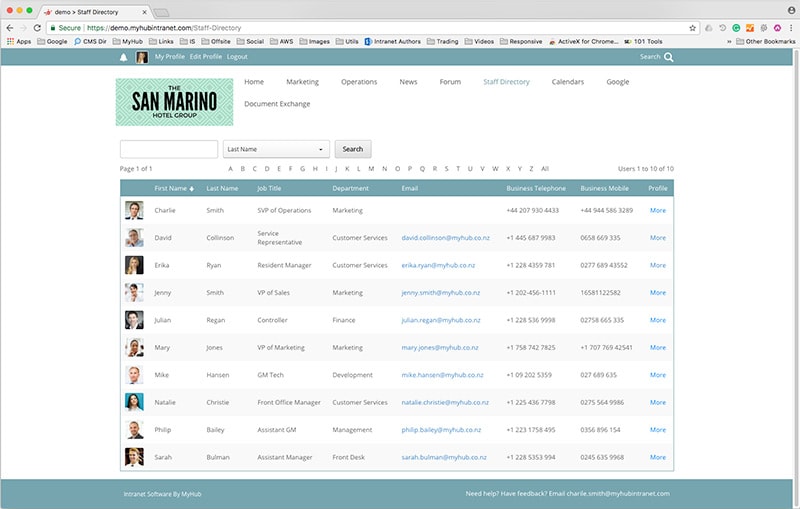Filter the directory by letter S
This screenshot has height=509, width=800.
445,169
